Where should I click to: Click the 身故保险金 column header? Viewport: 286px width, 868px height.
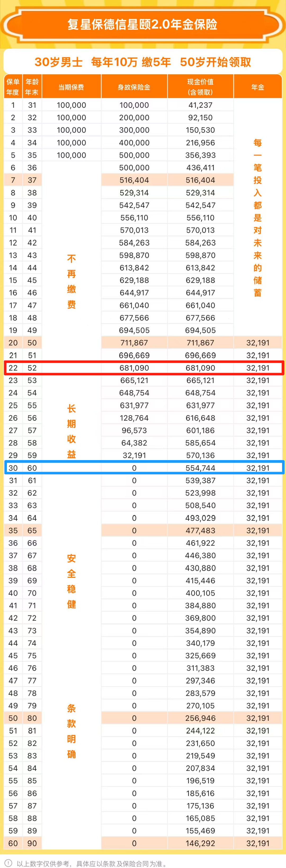(134, 87)
